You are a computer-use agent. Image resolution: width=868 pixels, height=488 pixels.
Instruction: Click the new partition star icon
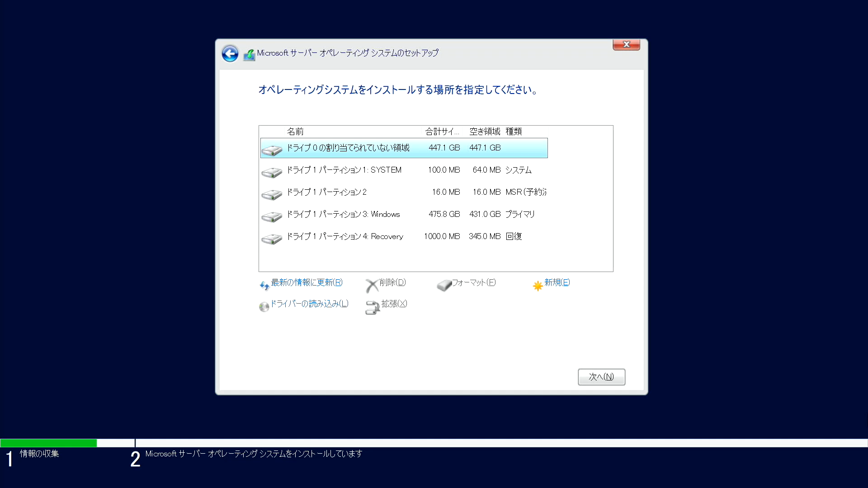(x=538, y=286)
